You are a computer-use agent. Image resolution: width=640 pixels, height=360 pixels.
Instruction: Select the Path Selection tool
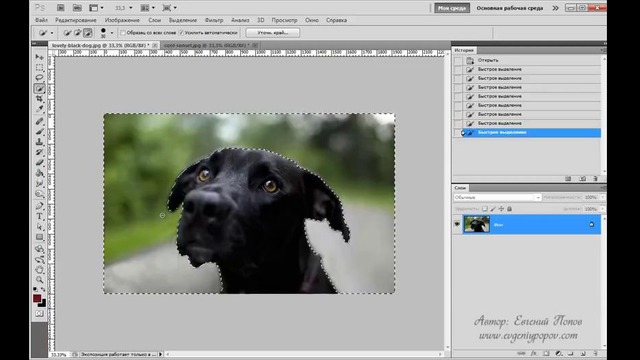point(39,227)
